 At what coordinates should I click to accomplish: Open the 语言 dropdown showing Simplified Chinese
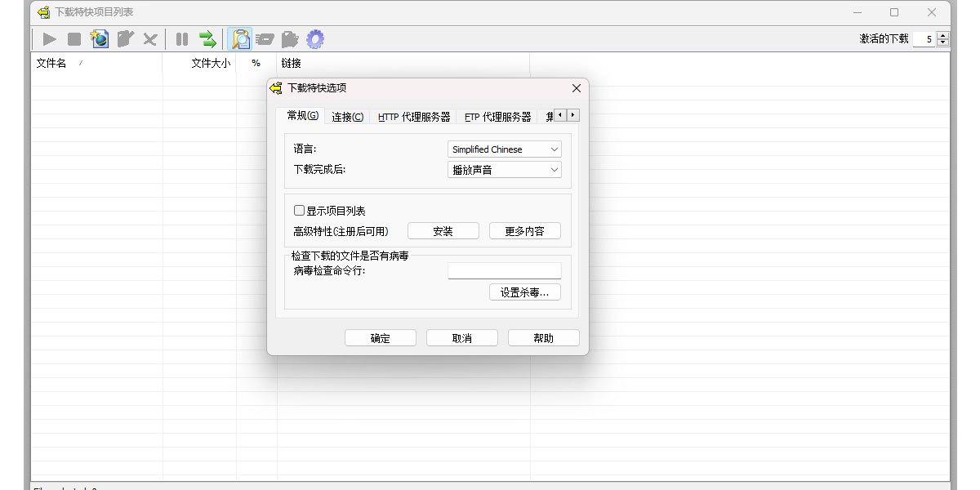click(x=504, y=149)
